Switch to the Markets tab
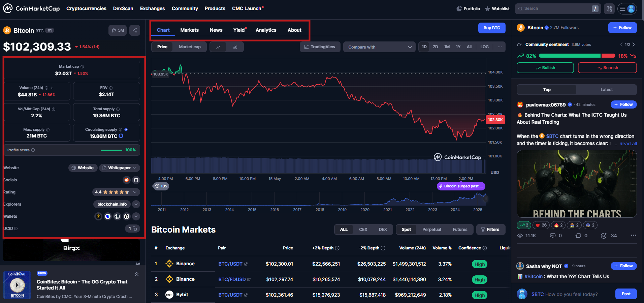Image resolution: width=644 pixels, height=303 pixels. coord(189,30)
